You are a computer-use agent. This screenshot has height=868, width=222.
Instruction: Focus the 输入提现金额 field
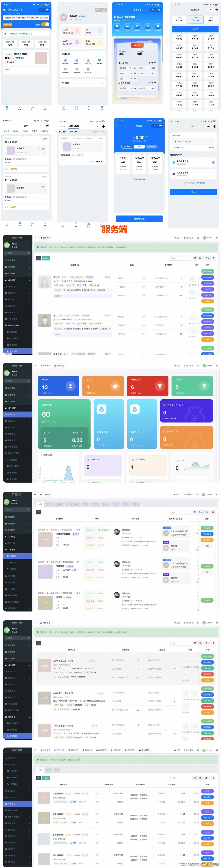[193, 142]
